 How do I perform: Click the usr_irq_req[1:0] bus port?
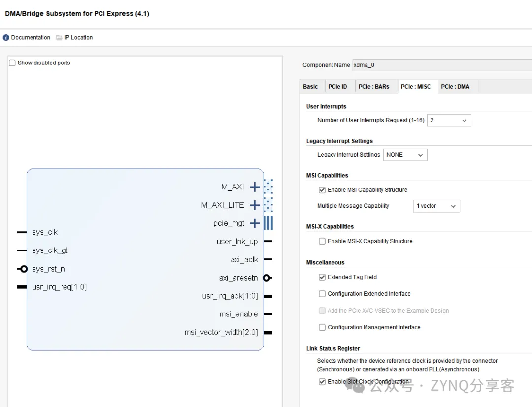click(x=22, y=287)
